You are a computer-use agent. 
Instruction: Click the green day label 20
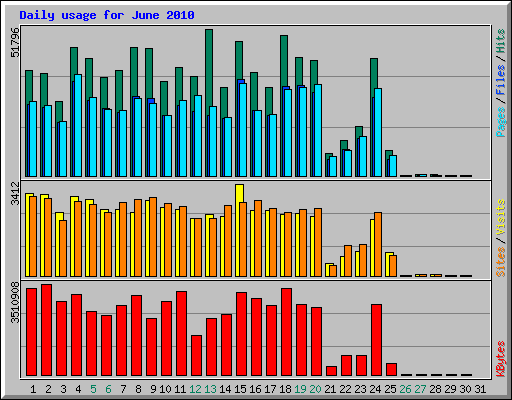pyautogui.click(x=315, y=389)
